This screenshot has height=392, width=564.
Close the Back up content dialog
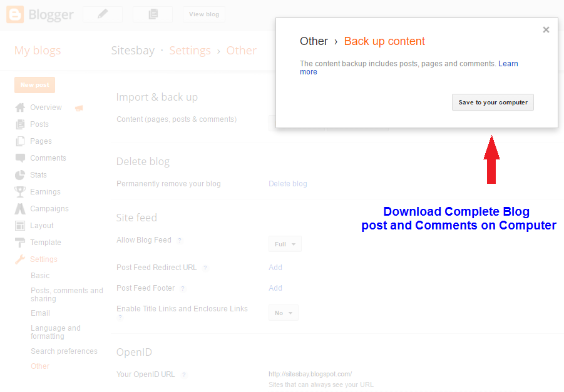coord(546,30)
